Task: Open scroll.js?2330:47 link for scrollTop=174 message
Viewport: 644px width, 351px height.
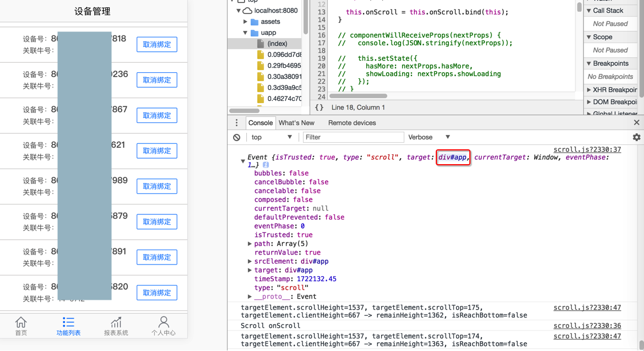Action: point(587,336)
